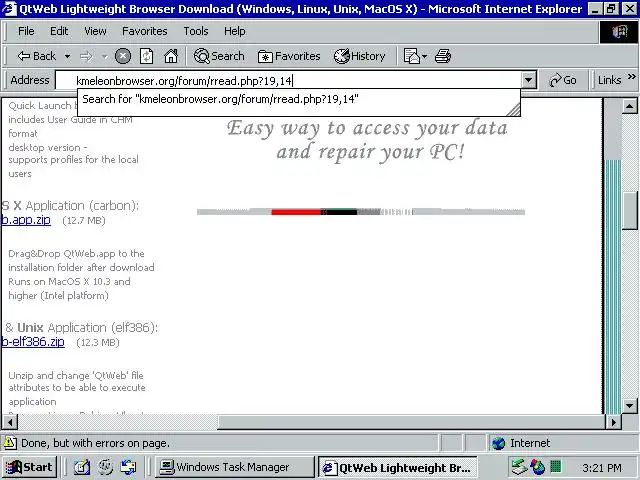Print the page with the printer icon

[x=443, y=56]
